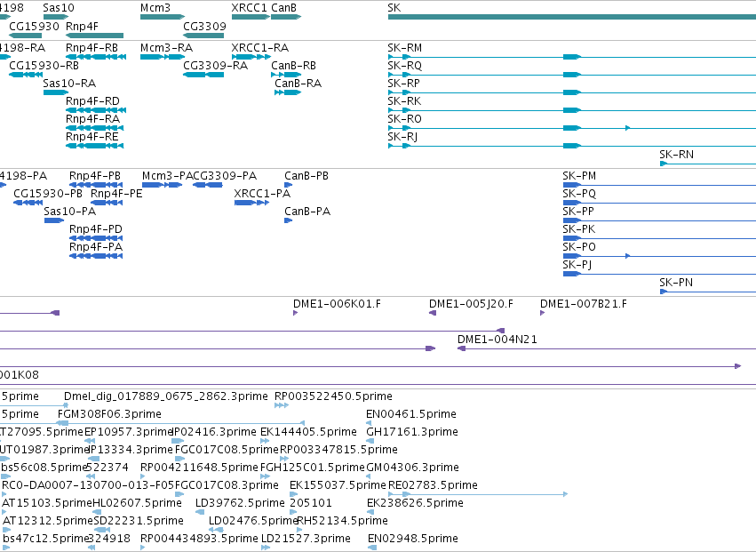Select the Rnp4F-PE protein label
This screenshot has height=552, width=756.
coord(116,194)
